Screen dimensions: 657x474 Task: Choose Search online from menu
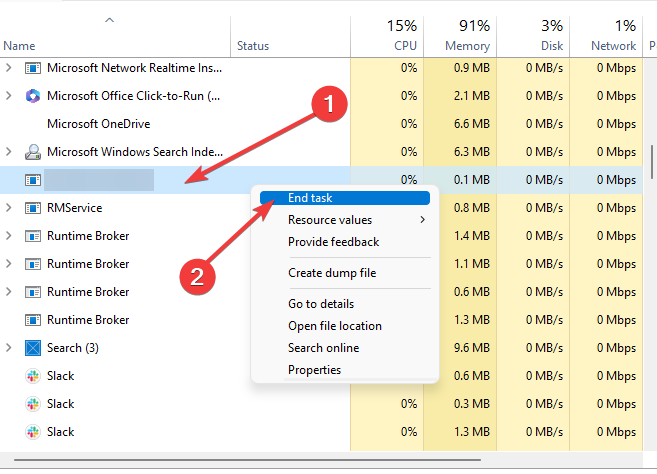(345, 348)
